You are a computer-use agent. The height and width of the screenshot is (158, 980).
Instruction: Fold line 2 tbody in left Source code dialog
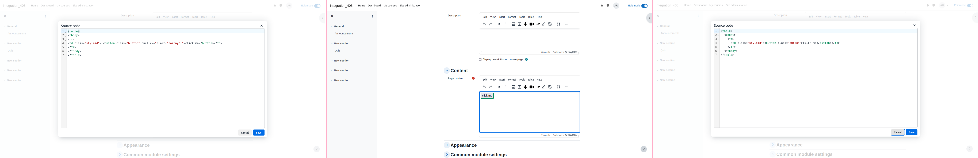pos(66,35)
